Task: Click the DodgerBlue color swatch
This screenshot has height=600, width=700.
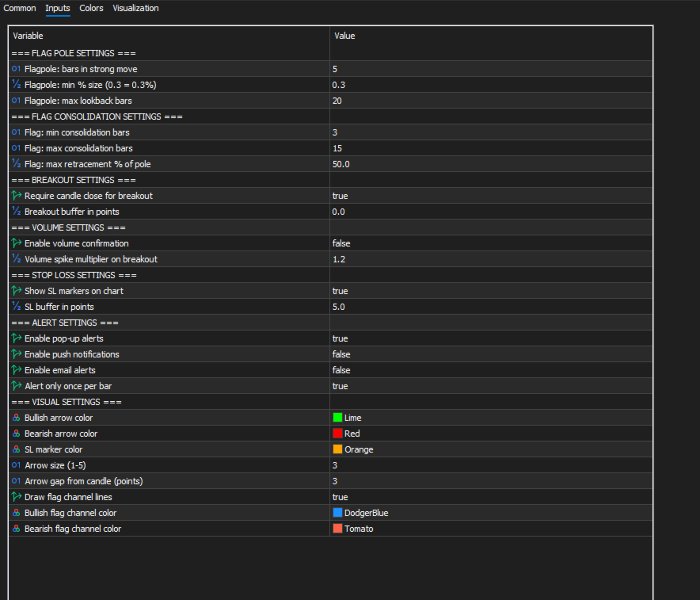Action: click(338, 512)
